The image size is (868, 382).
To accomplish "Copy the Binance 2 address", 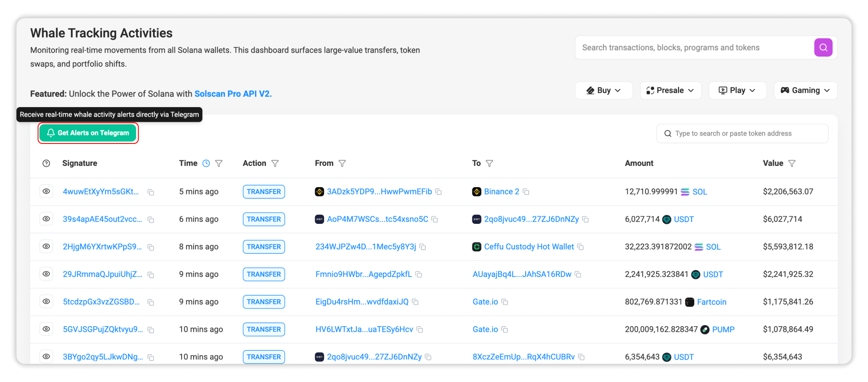I will coord(526,192).
